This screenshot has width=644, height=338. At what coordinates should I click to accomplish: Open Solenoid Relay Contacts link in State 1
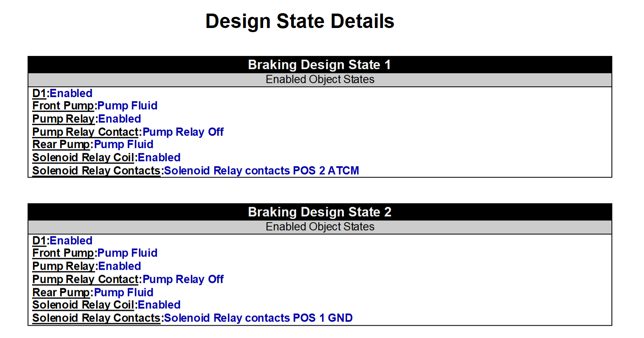(x=96, y=171)
